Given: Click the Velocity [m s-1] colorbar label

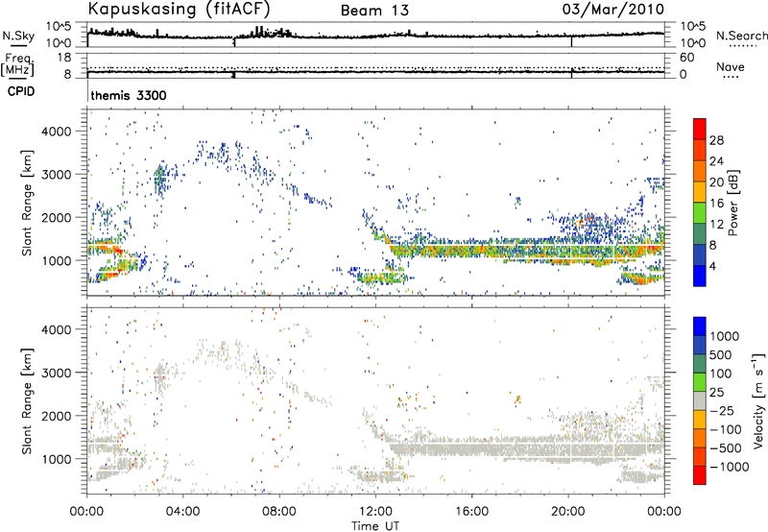Looking at the screenshot, I should [758, 400].
